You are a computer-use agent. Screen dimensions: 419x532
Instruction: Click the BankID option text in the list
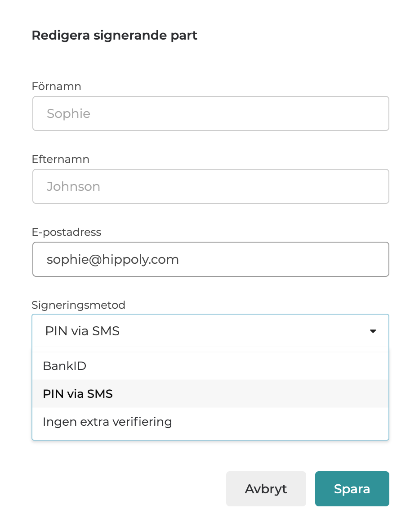tap(64, 366)
